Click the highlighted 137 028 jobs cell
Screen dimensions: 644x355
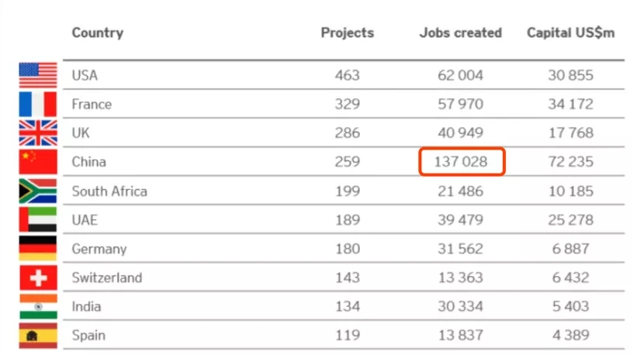coord(461,162)
